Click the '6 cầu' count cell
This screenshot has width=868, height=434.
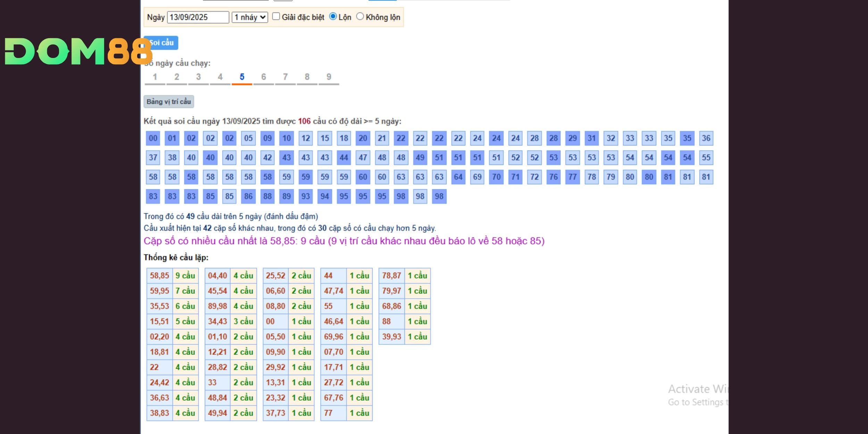[x=185, y=306]
